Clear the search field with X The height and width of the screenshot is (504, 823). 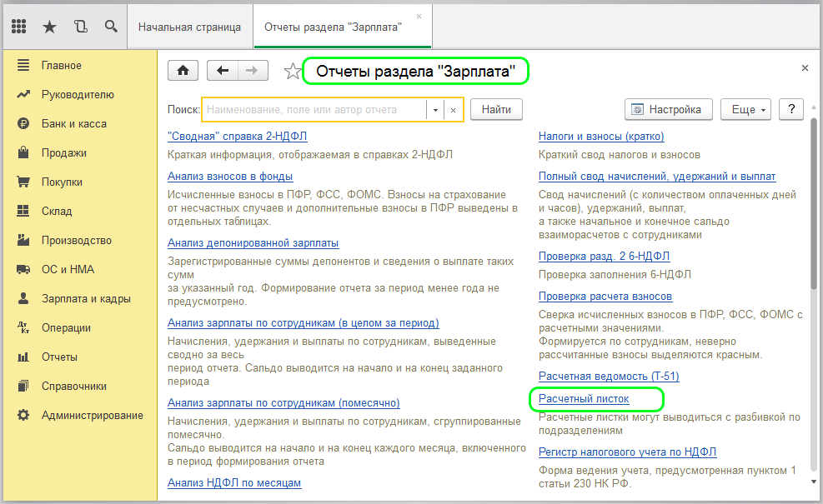[453, 110]
